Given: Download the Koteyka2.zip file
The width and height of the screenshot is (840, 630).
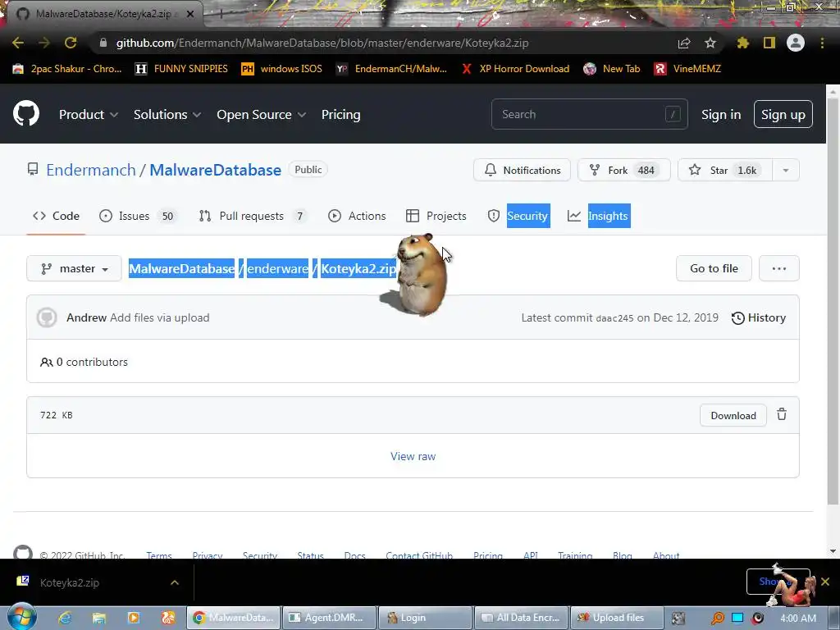Looking at the screenshot, I should (733, 415).
